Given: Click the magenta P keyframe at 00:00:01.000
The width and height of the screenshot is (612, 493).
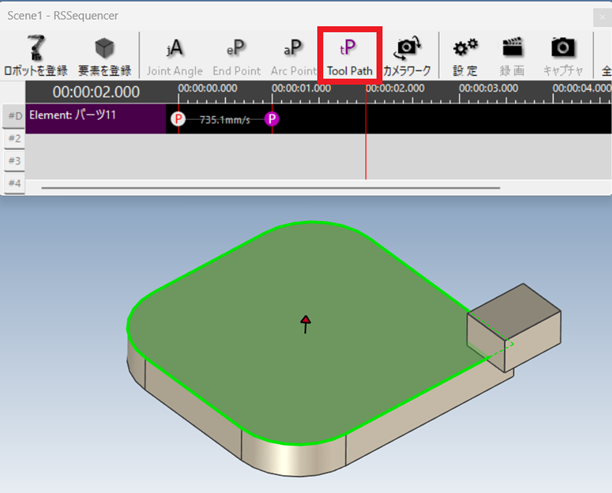Looking at the screenshot, I should click(x=272, y=119).
